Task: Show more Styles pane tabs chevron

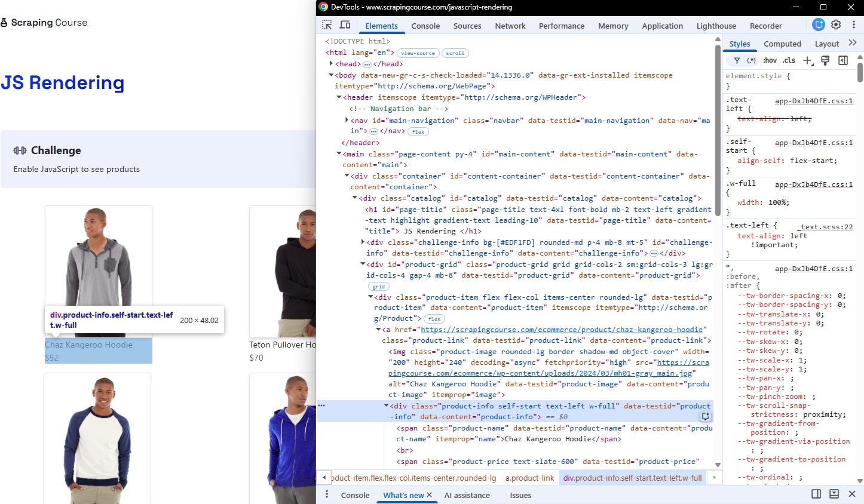Action: (853, 43)
